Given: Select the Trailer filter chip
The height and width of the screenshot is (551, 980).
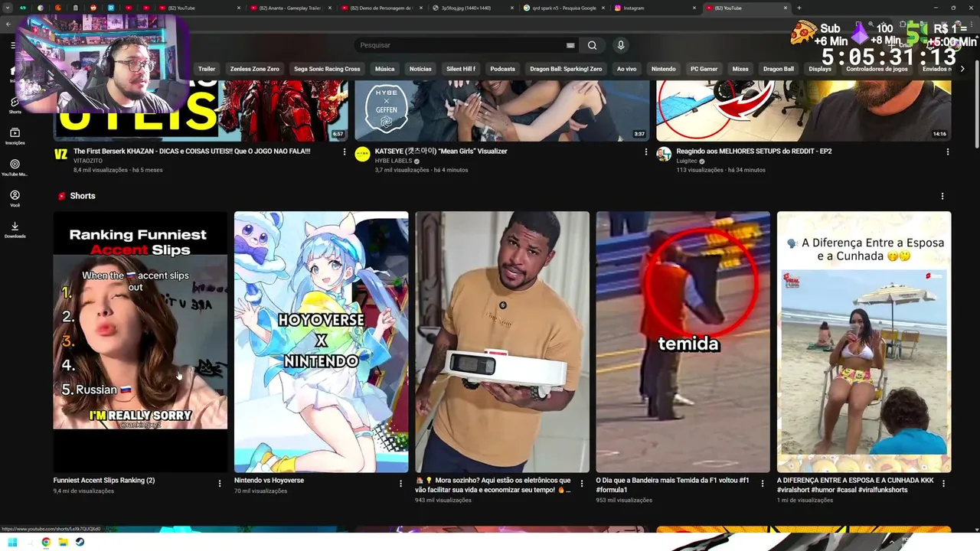Looking at the screenshot, I should point(207,69).
